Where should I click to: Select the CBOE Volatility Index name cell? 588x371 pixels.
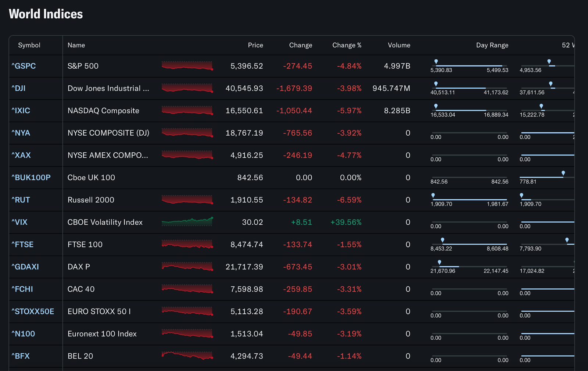click(x=105, y=222)
